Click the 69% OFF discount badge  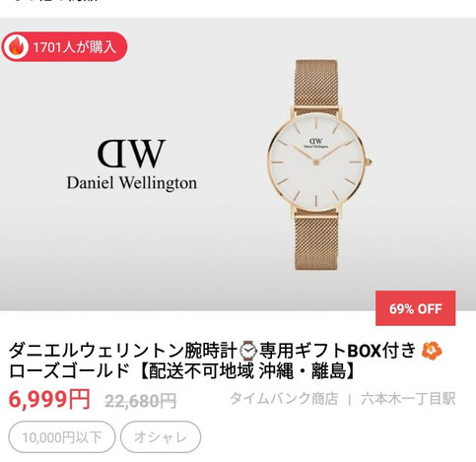point(415,308)
